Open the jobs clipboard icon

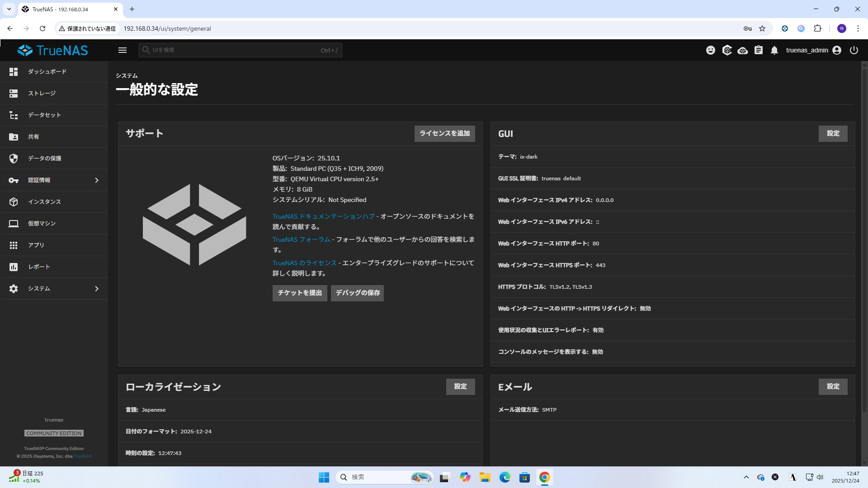point(759,50)
